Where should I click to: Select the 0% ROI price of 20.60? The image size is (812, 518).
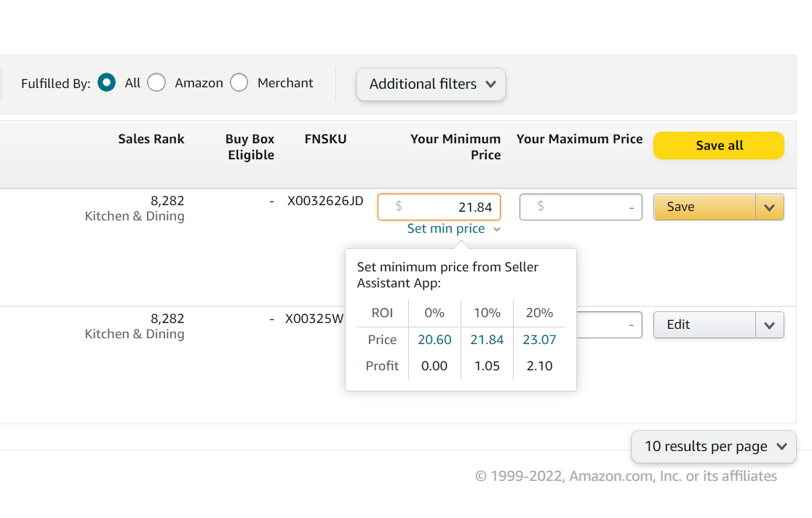pyautogui.click(x=434, y=339)
